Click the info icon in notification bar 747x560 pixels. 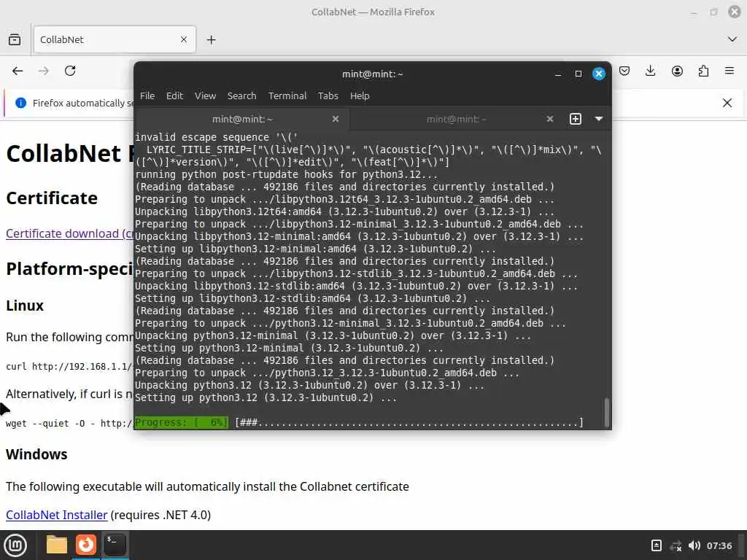[x=21, y=103]
